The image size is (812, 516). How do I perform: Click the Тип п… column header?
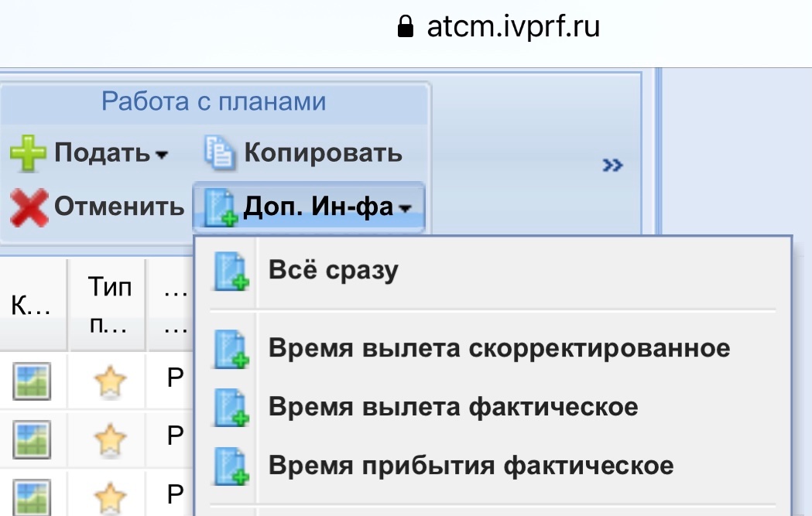point(109,306)
